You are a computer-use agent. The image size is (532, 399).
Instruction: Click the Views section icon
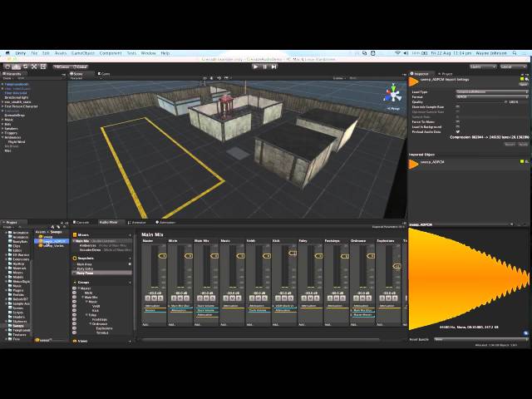click(75, 341)
